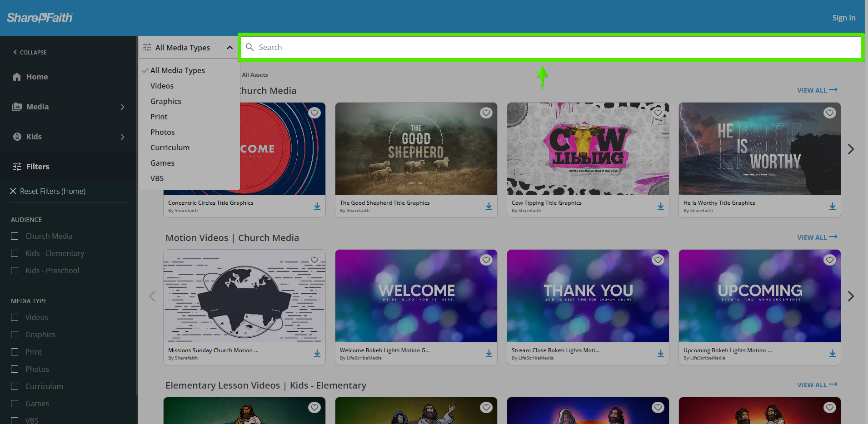Previous arrow for Motion Videos carousel

coord(152,296)
